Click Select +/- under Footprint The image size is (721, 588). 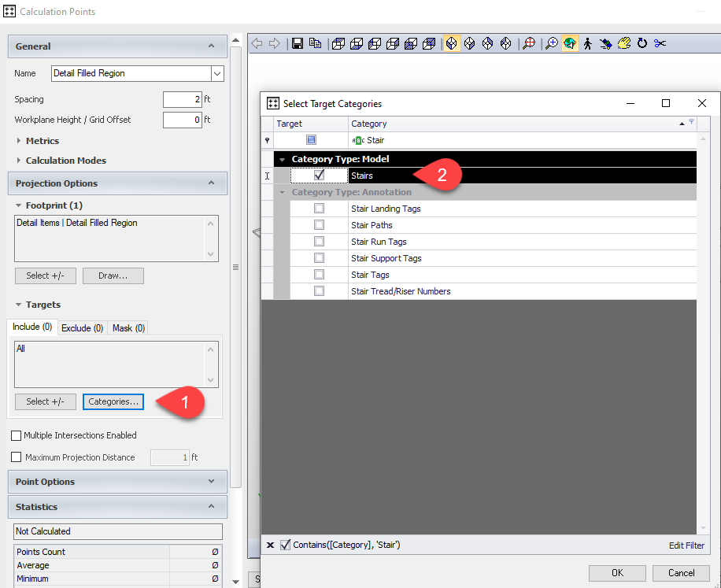[45, 276]
